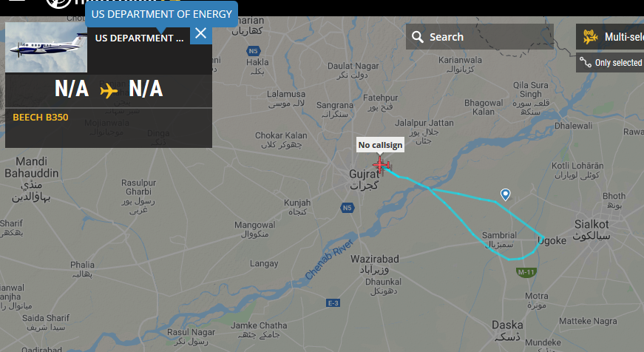This screenshot has height=352, width=644.
Task: Open the Beech B350 aircraft photo
Action: pyautogui.click(x=46, y=47)
